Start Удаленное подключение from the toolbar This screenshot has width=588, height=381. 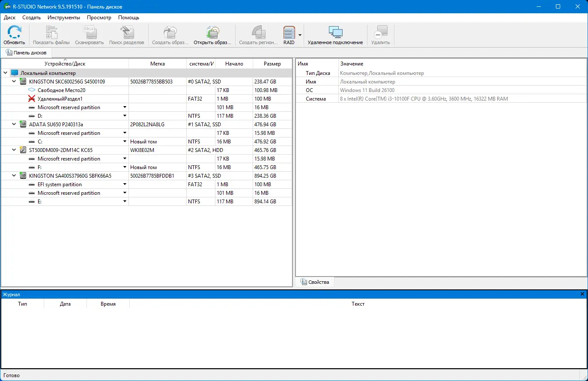[335, 34]
